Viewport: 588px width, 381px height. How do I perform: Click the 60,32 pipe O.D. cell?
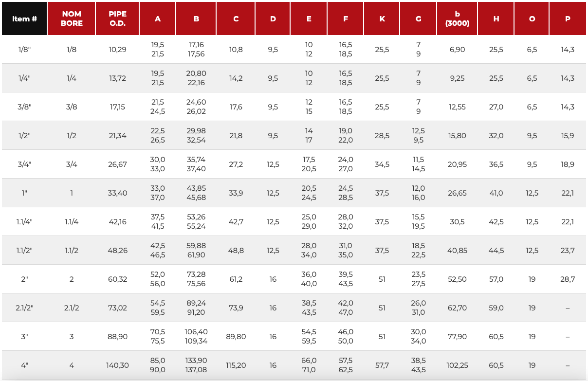tap(117, 279)
